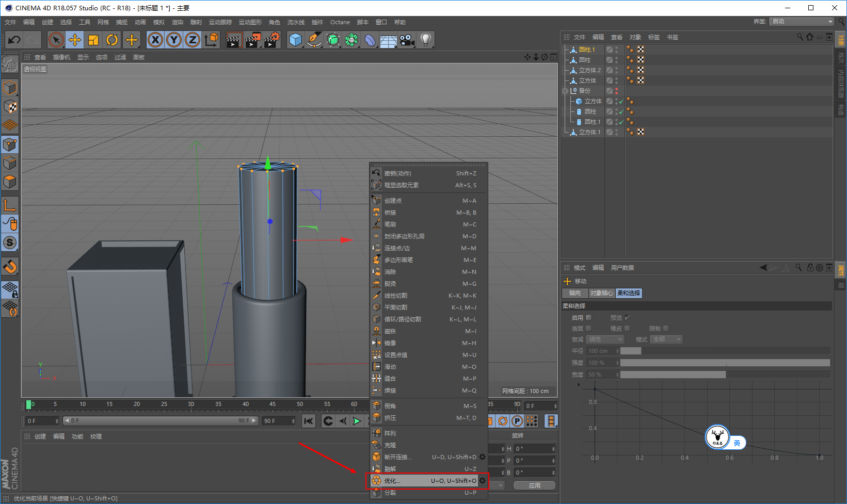The height and width of the screenshot is (504, 847).
Task: Open the green array generator icon
Action: tap(333, 40)
